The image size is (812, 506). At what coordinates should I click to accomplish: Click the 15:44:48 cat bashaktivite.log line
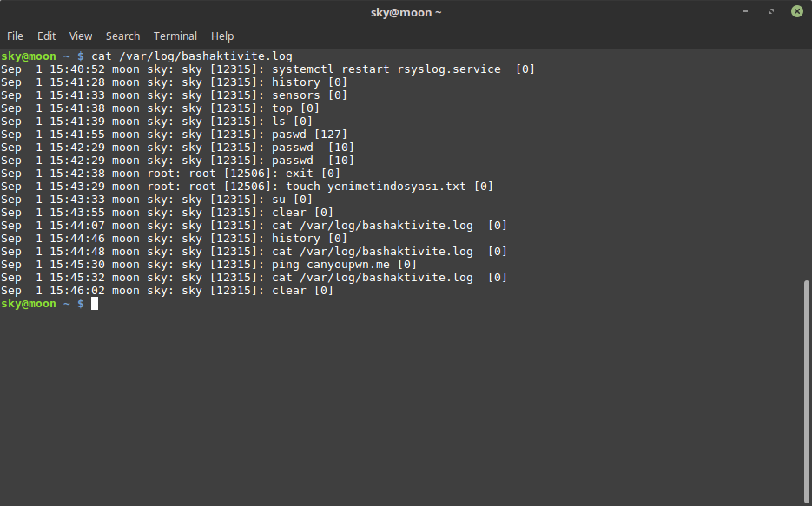pos(254,252)
